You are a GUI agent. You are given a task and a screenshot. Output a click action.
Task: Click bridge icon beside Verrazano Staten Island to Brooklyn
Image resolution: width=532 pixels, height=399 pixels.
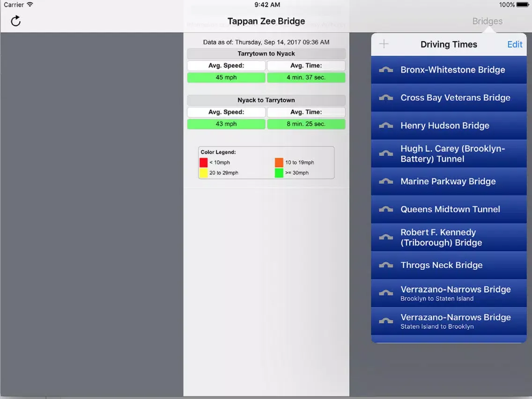tap(386, 321)
